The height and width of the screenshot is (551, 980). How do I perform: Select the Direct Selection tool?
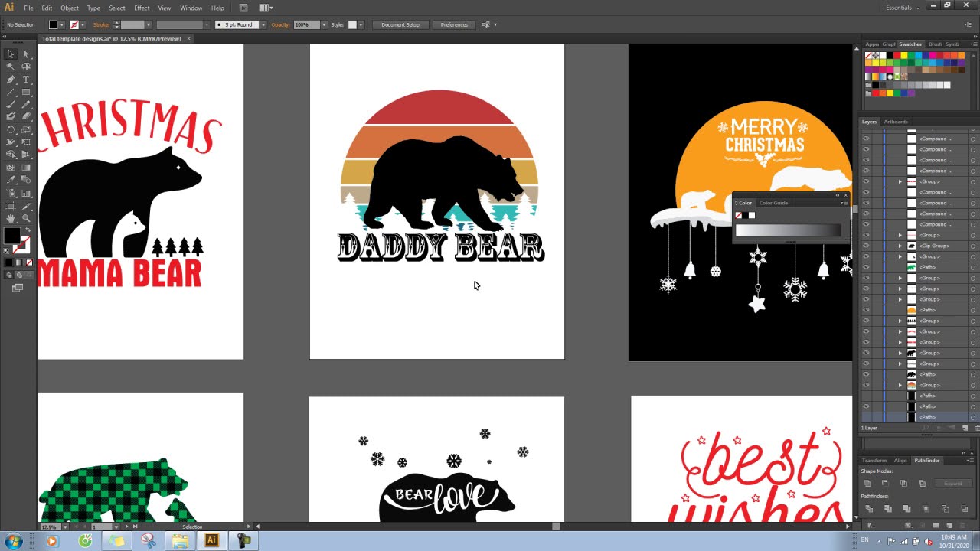click(25, 54)
